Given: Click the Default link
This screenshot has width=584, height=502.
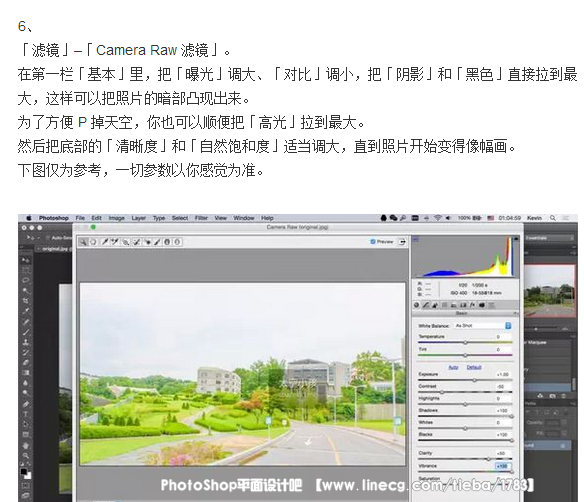Looking at the screenshot, I should coord(474,367).
